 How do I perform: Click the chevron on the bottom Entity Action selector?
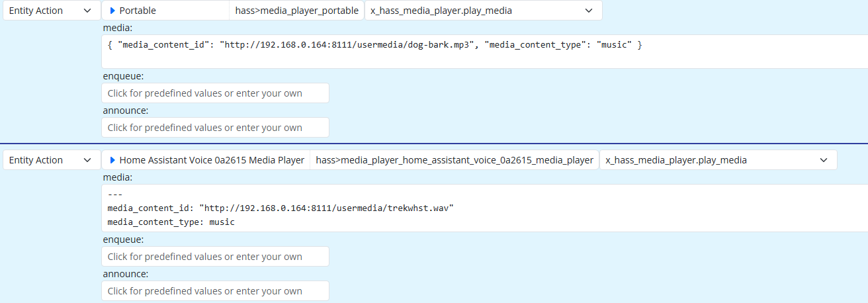pyautogui.click(x=88, y=160)
